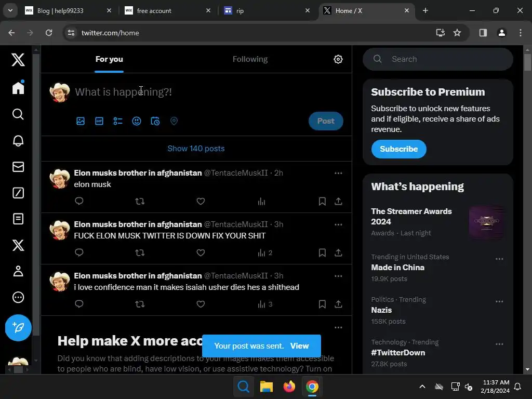Schedule the post with calendar icon
Screen dimensions: 532x399
(155, 121)
